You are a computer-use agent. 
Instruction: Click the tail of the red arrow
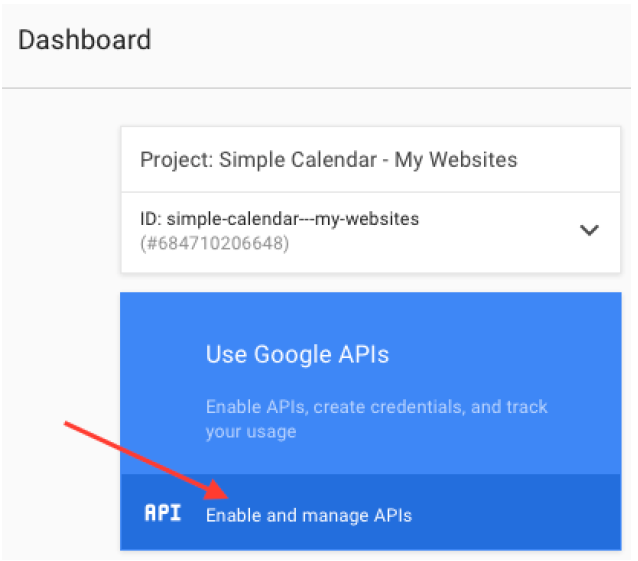68,424
